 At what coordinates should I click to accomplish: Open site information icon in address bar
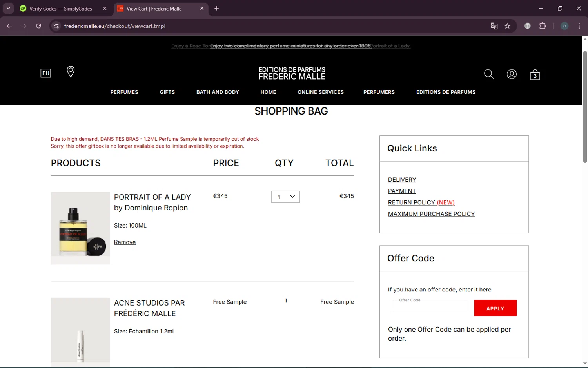pos(56,26)
